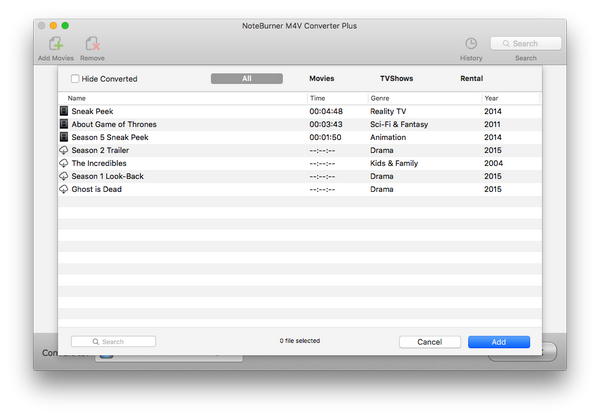The width and height of the screenshot is (600, 418).
Task: Focus the bottom Search field of the dialog
Action: tap(113, 341)
